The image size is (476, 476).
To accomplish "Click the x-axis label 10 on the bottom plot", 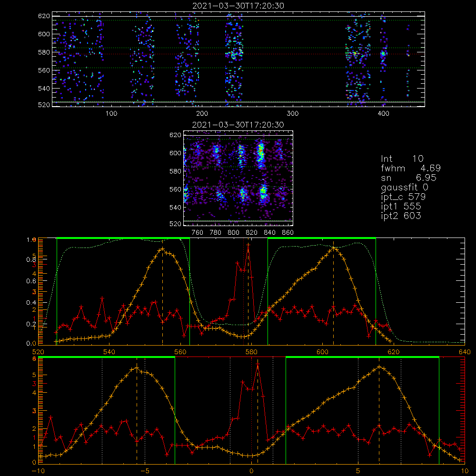I will click(465, 471).
